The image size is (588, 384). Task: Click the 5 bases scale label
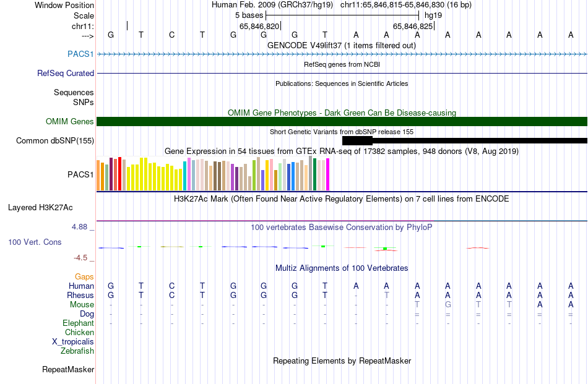(249, 15)
